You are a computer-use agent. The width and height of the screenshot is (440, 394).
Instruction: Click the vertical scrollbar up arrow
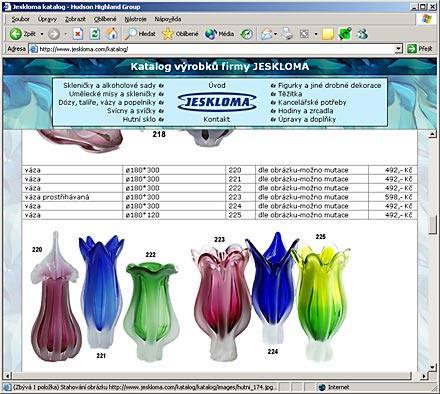pyautogui.click(x=432, y=134)
